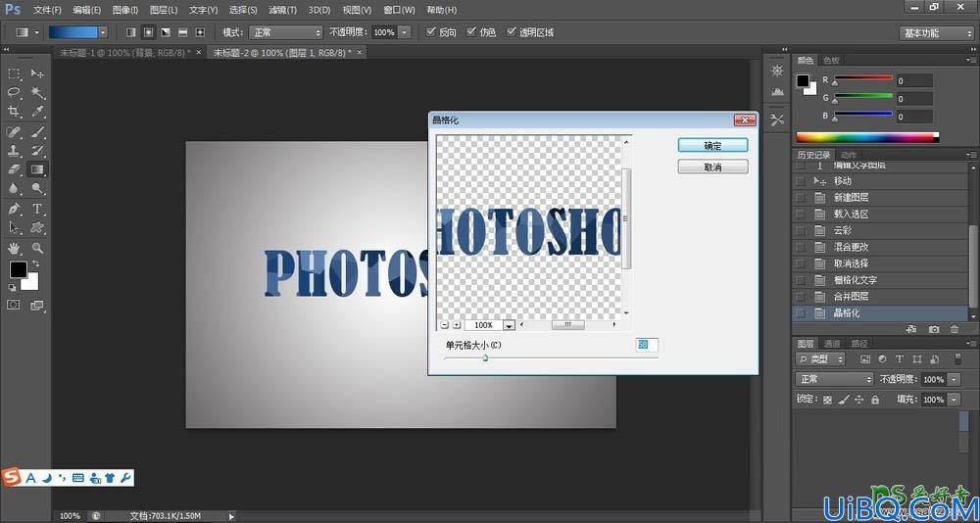Select the Path Selection tool

pyautogui.click(x=14, y=227)
